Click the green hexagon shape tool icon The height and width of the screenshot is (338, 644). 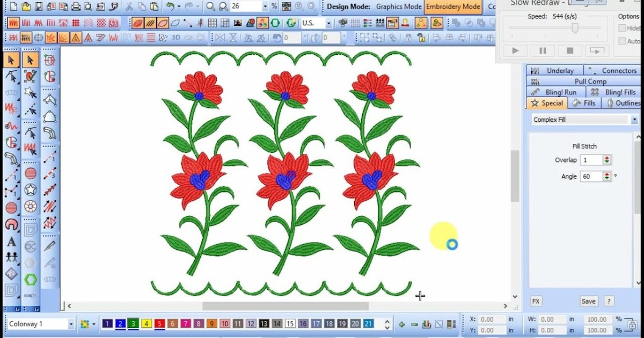pos(31,278)
